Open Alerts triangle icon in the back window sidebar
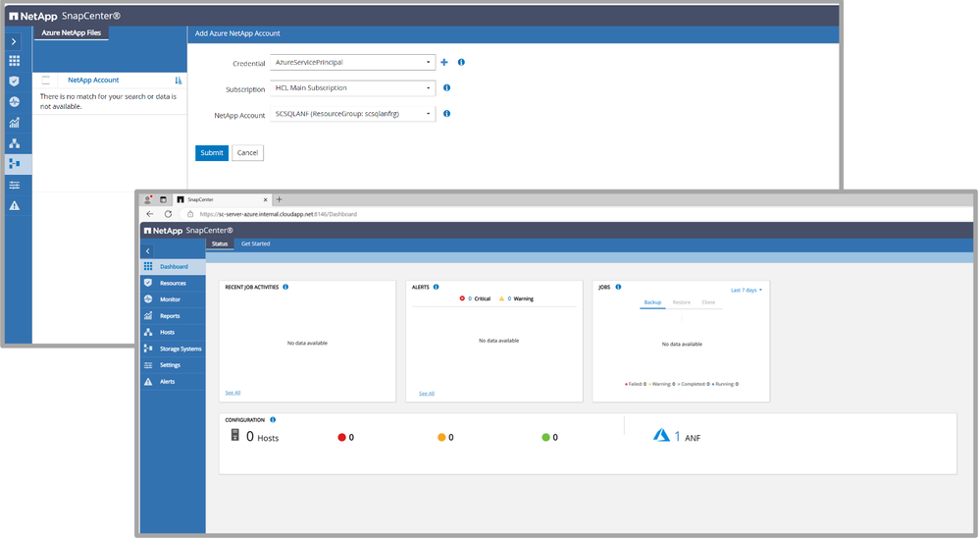The image size is (980, 540). (x=14, y=206)
